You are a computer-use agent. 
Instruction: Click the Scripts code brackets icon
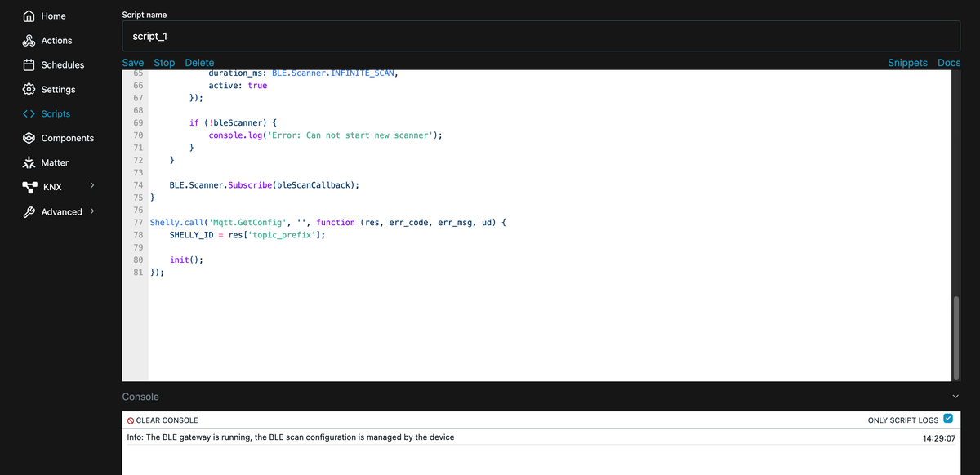(x=29, y=113)
